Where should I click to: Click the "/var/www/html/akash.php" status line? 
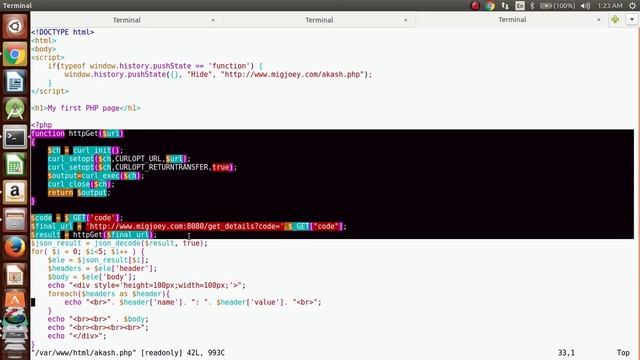[128, 353]
